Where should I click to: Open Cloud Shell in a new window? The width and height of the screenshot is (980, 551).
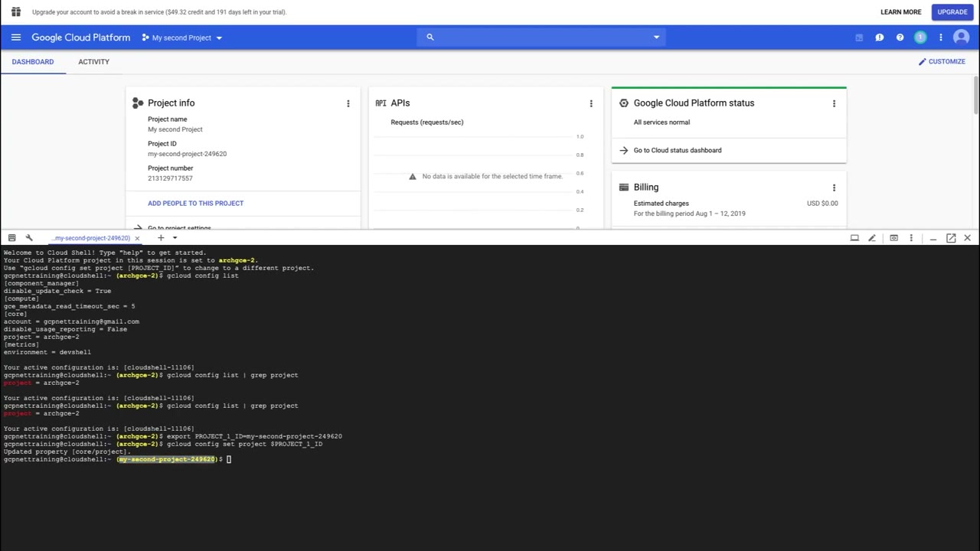pyautogui.click(x=951, y=238)
